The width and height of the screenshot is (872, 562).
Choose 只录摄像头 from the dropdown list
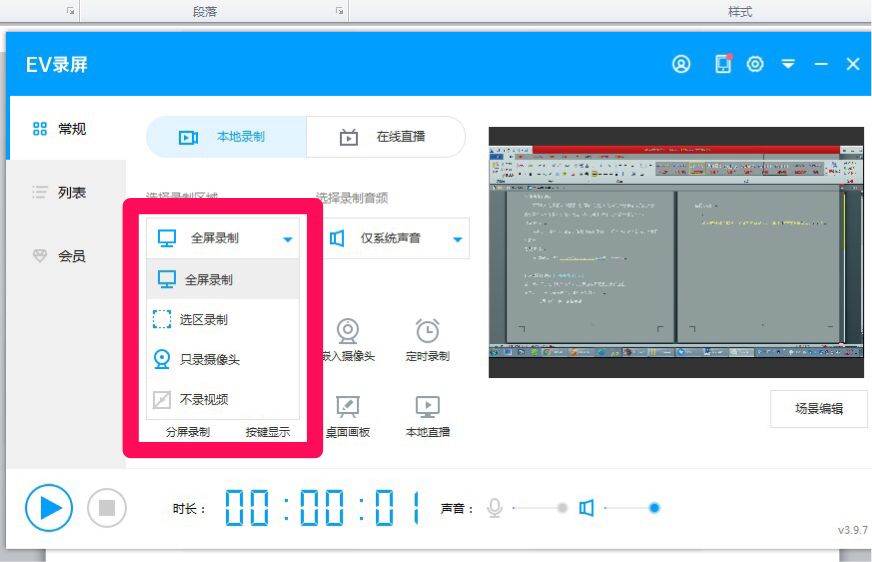pyautogui.click(x=222, y=359)
